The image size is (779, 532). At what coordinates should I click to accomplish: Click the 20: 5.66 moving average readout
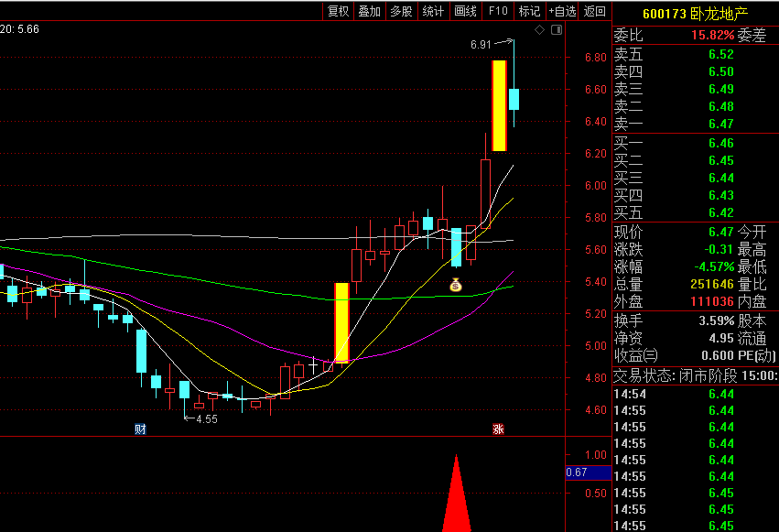point(19,29)
